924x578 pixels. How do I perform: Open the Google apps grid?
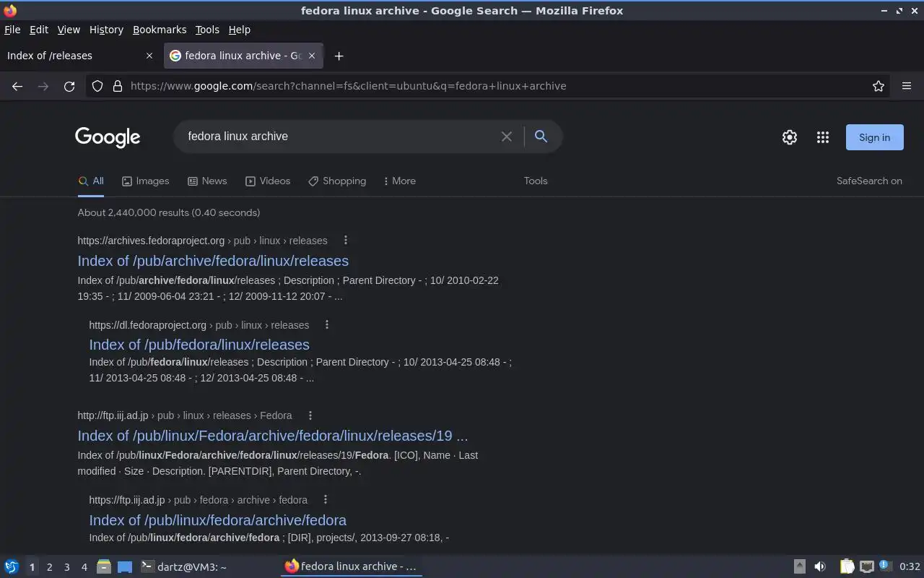[823, 137]
